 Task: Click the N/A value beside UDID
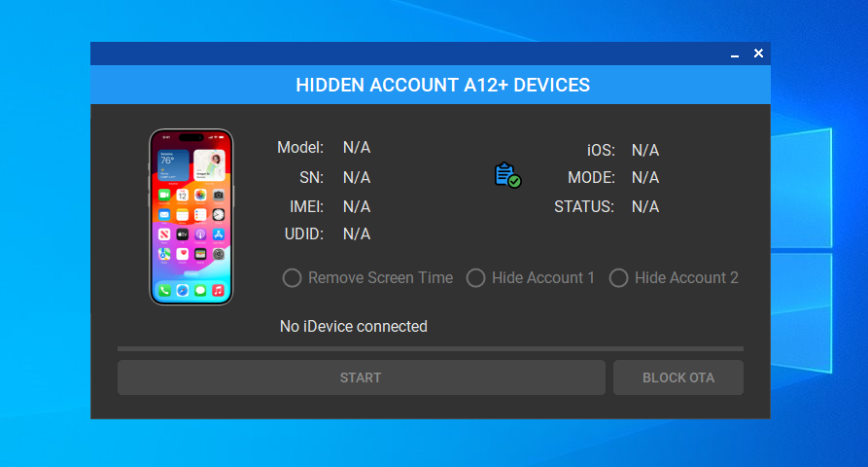357,233
